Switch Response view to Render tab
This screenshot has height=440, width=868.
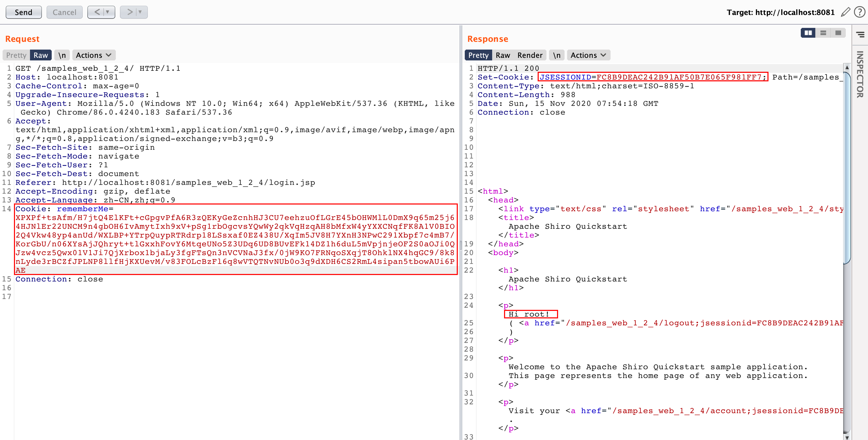(x=530, y=55)
